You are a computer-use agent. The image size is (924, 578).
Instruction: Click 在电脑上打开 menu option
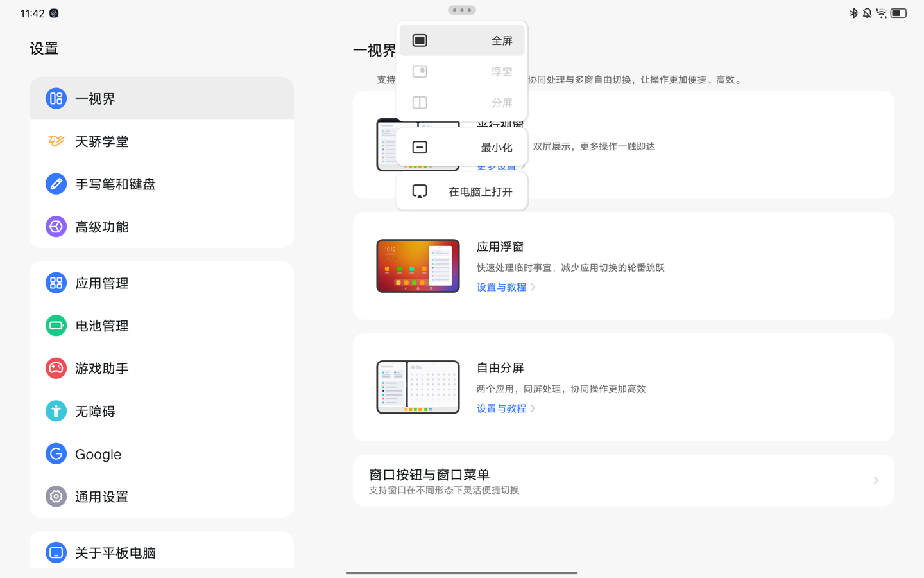tap(462, 191)
